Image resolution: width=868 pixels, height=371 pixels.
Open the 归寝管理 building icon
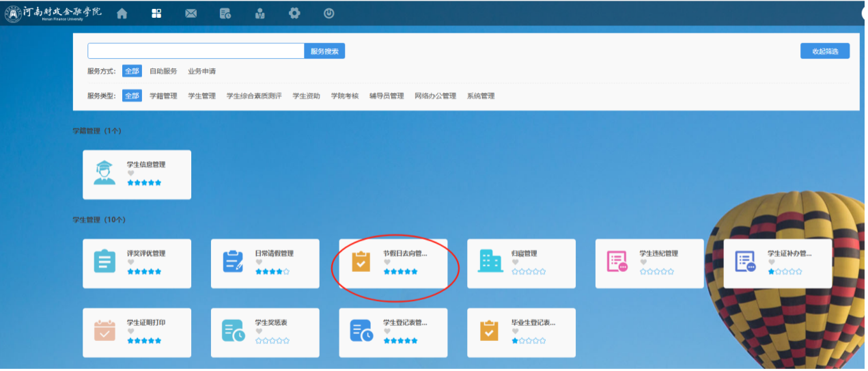click(x=490, y=262)
